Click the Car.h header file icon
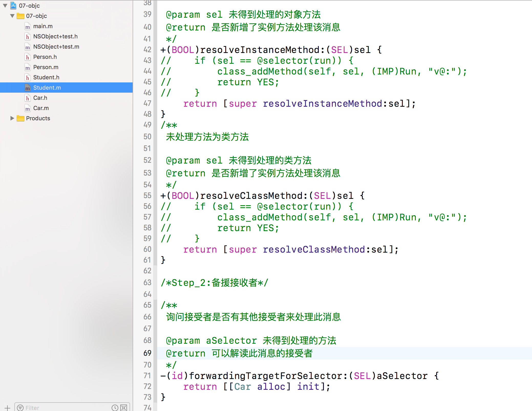The image size is (532, 411). click(28, 98)
